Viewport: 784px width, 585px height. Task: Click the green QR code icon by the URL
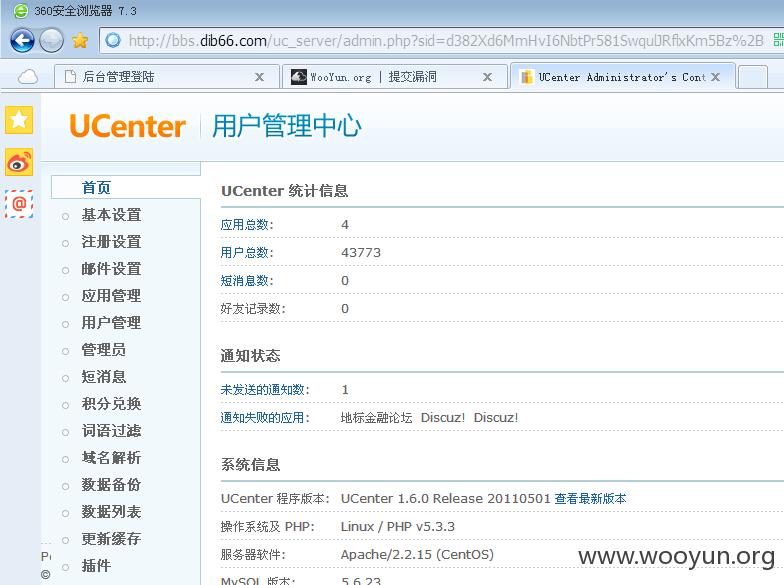(778, 40)
